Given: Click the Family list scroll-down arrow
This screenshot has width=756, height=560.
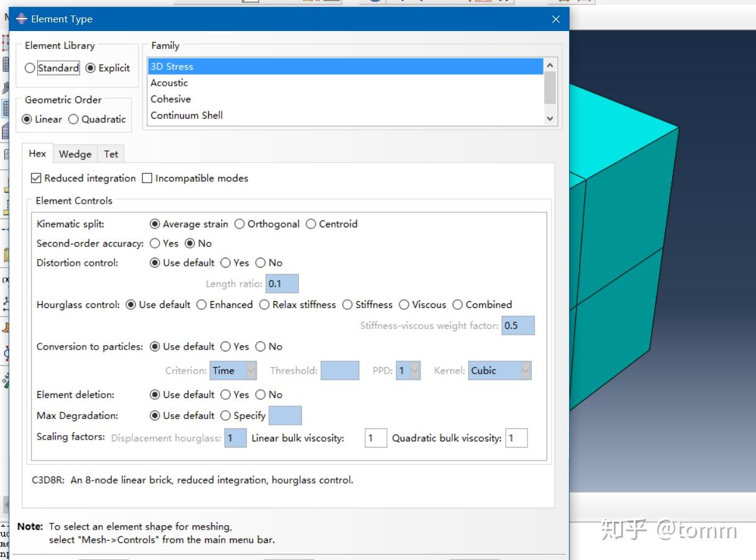Looking at the screenshot, I should pos(549,117).
